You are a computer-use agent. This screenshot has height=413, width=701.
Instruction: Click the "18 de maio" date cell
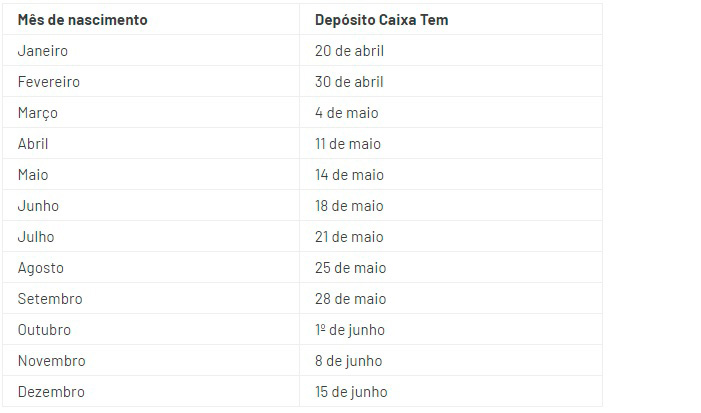(451, 205)
